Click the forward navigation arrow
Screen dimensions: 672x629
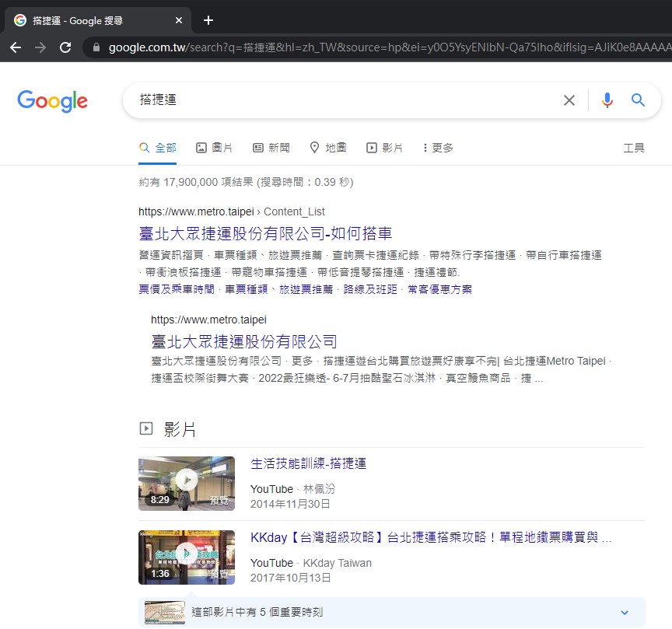[40, 47]
